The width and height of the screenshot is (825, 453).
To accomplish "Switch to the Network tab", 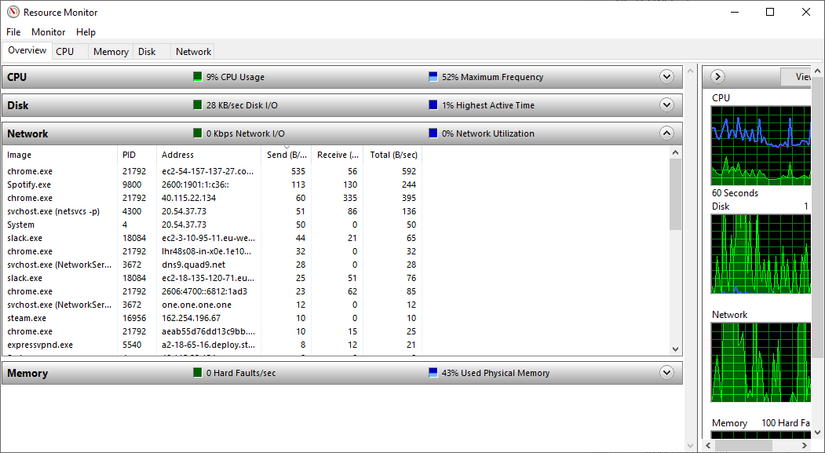I will pyautogui.click(x=193, y=52).
